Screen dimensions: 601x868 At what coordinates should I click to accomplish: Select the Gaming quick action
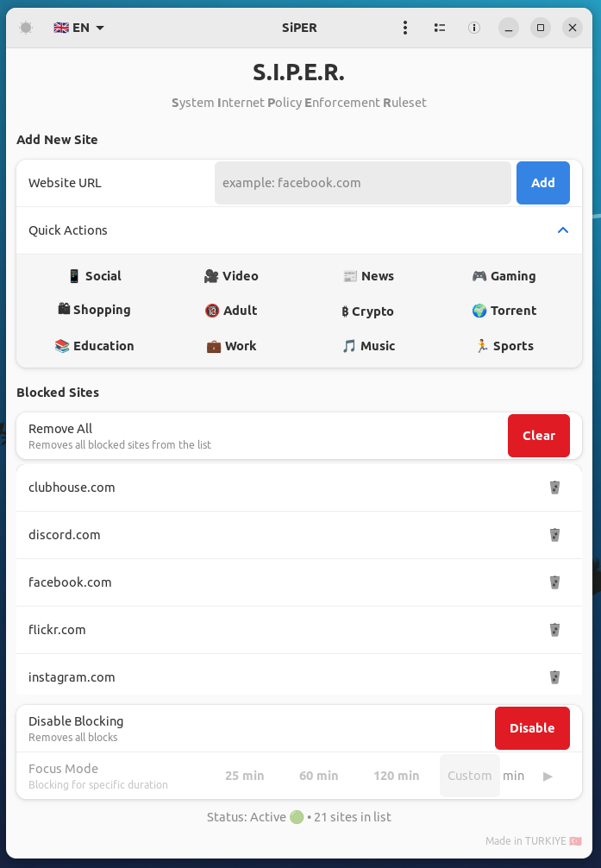tap(504, 276)
